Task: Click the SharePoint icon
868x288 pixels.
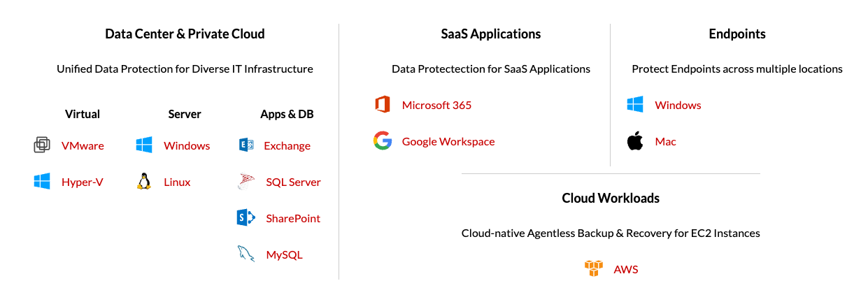Action: point(246,218)
